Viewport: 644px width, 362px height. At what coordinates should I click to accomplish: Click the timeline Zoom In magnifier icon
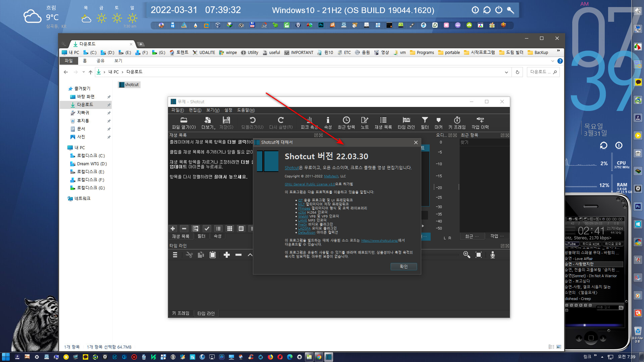click(x=467, y=255)
